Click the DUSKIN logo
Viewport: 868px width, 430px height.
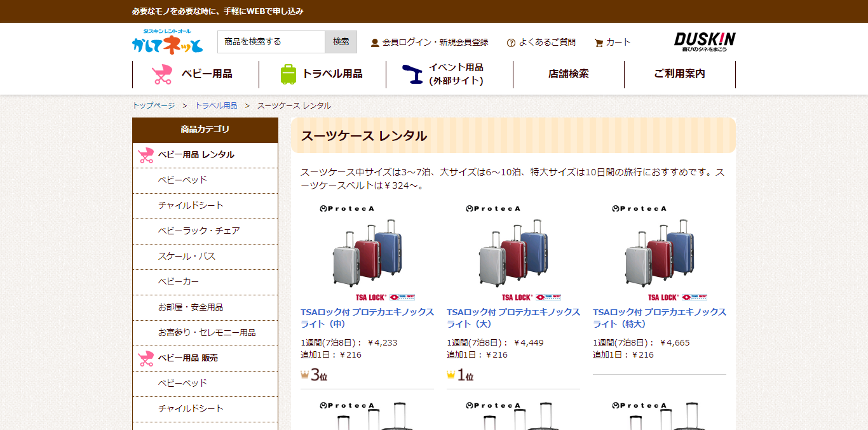[705, 41]
